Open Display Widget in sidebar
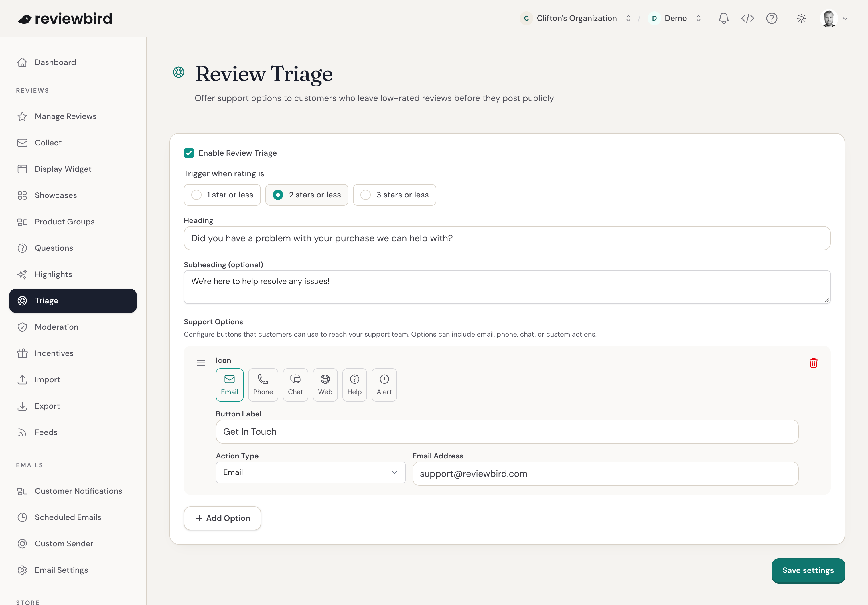 click(x=73, y=169)
